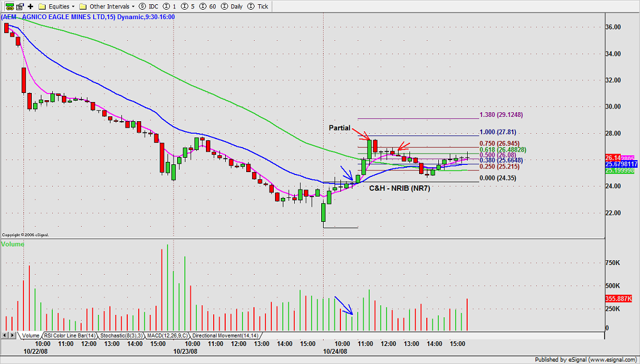The image size is (640, 364).
Task: Click the 0.000 (24.35) Fibonacci label
Action: click(498, 178)
